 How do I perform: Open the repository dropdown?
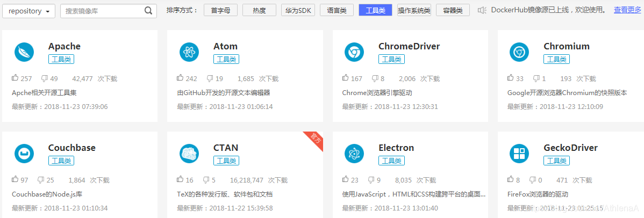[28, 11]
